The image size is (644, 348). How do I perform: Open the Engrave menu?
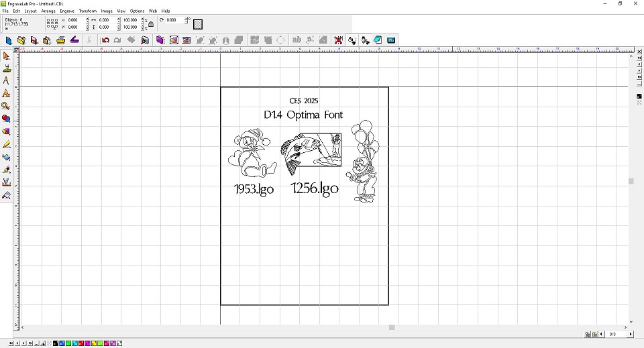pos(67,11)
